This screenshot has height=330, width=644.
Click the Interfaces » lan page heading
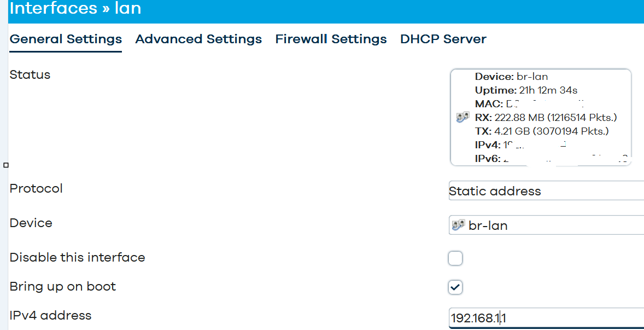75,8
